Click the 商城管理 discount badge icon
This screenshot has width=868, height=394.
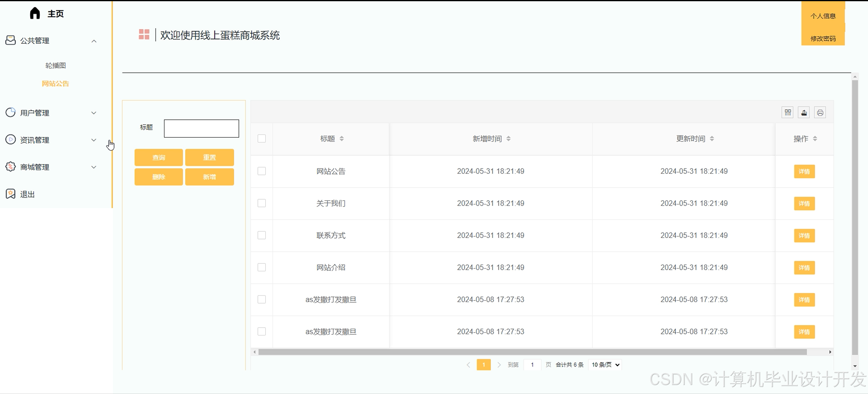[x=11, y=167]
